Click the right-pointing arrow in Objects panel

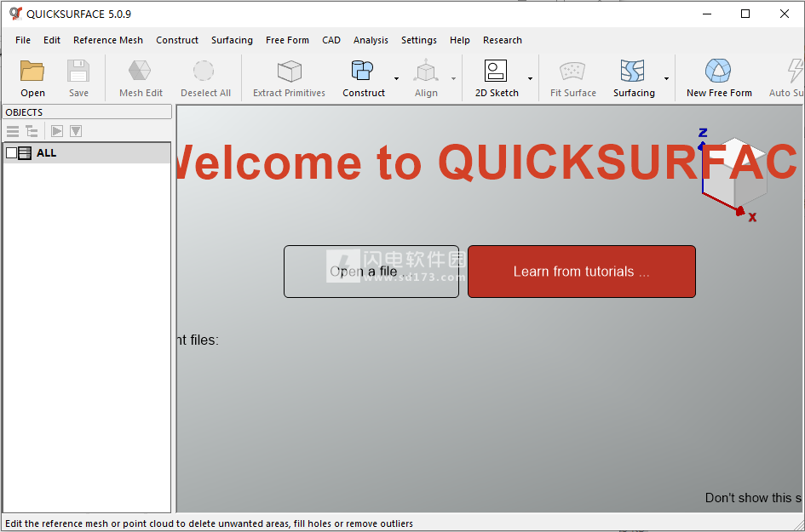click(57, 131)
